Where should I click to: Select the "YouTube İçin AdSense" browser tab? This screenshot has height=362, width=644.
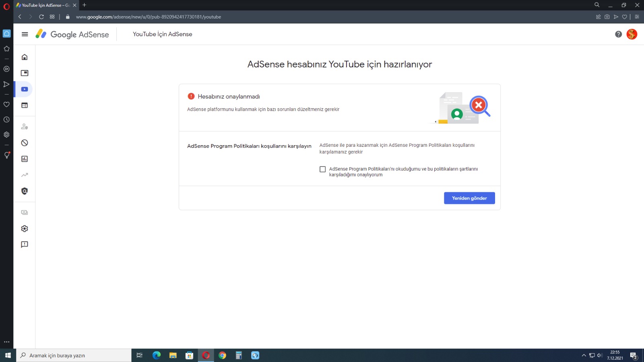pyautogui.click(x=46, y=5)
